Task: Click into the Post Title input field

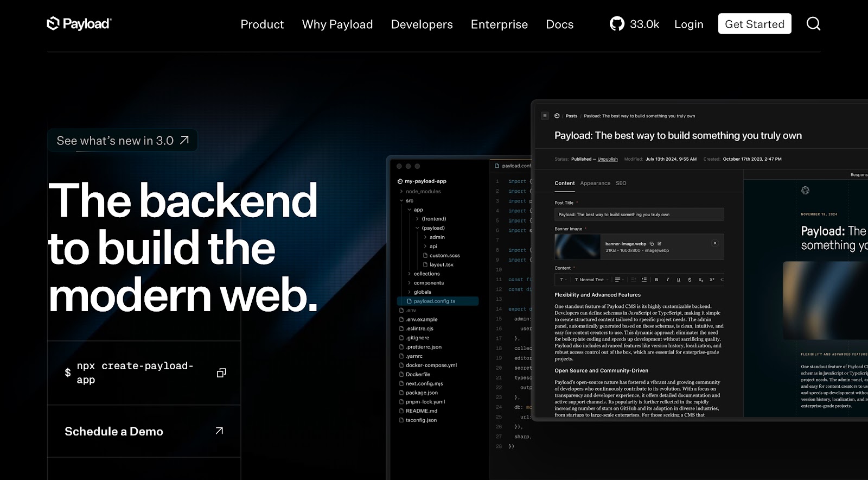Action: point(639,214)
